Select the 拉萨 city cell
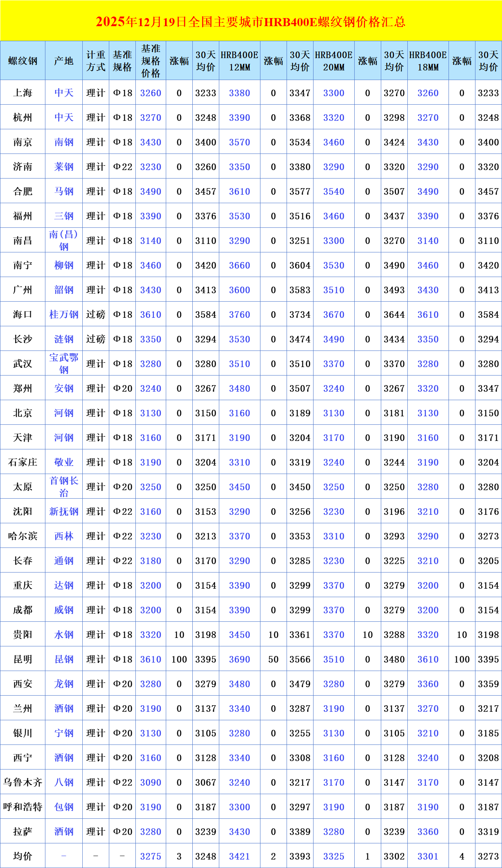This screenshot has width=502, height=868. [23, 832]
